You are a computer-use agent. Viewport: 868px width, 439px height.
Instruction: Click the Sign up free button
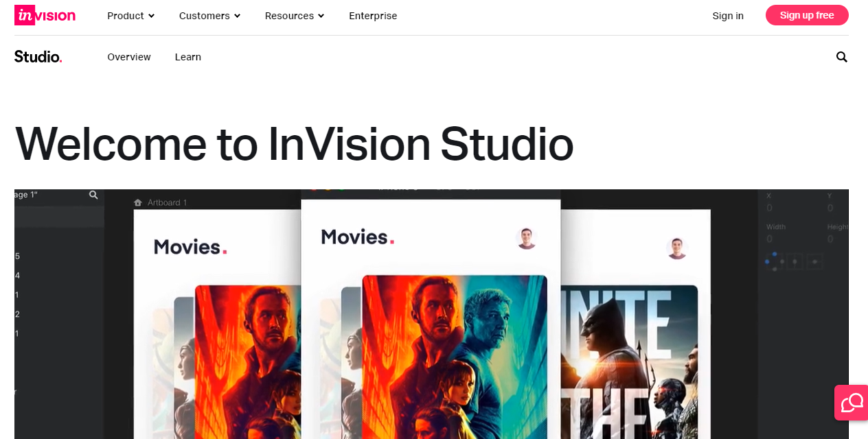[x=807, y=15]
